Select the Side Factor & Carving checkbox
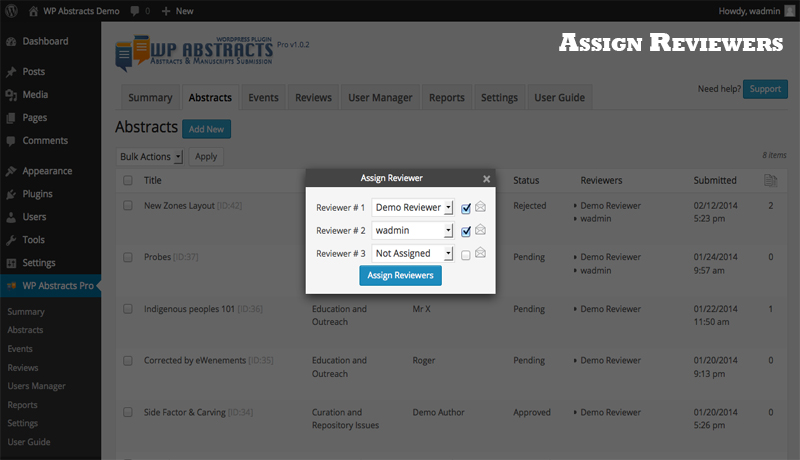 128,412
